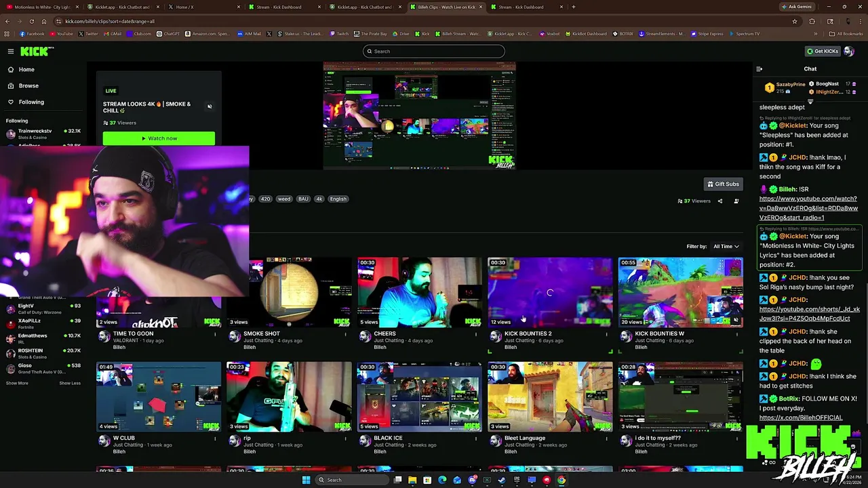Open options menu for SMOKE SHOT clip
Image resolution: width=868 pixels, height=488 pixels.
[x=345, y=333]
